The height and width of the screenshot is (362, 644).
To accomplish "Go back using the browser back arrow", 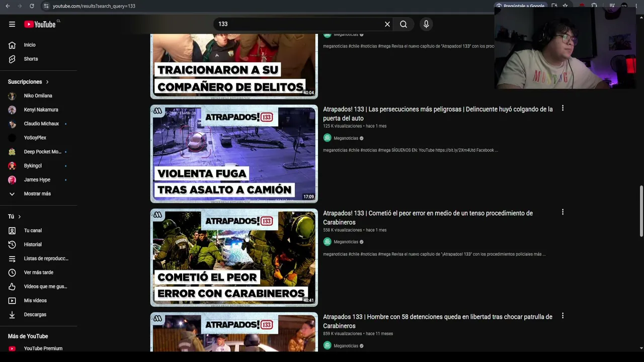I will pos(8,6).
